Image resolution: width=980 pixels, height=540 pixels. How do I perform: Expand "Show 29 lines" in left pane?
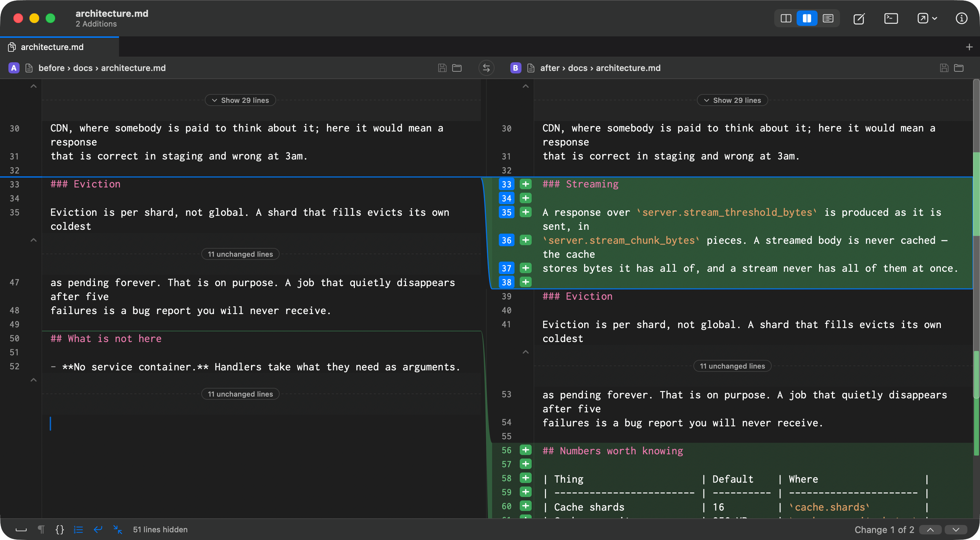tap(240, 100)
